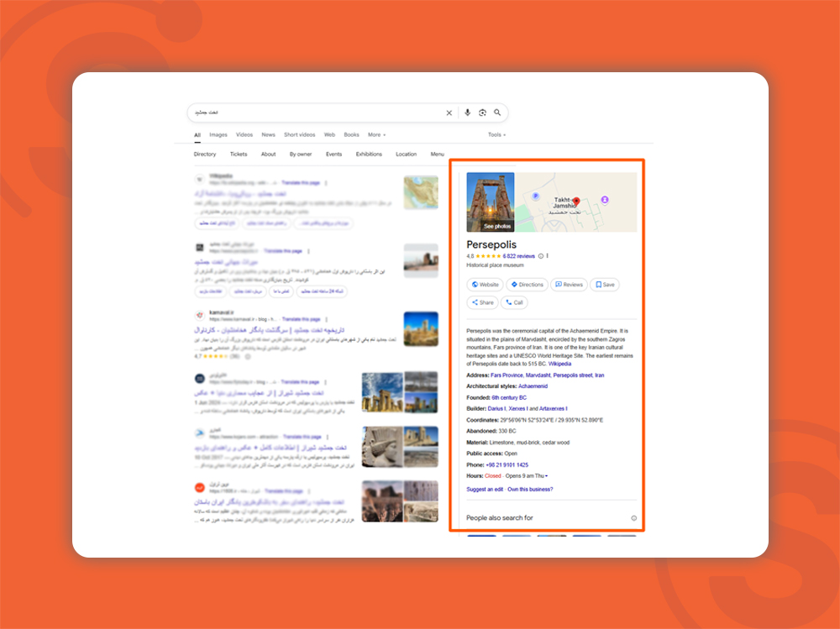Expand the More search tabs dropdown
Screen dimensions: 840x629
click(376, 135)
